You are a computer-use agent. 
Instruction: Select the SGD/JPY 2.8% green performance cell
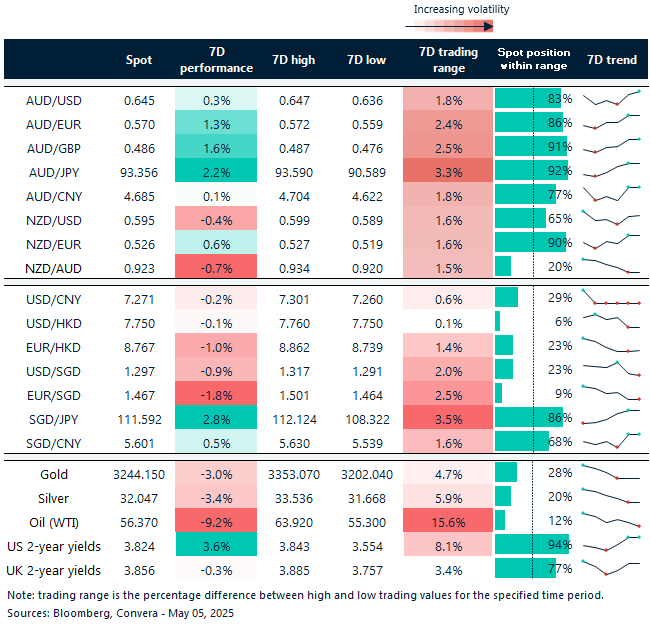coord(216,418)
